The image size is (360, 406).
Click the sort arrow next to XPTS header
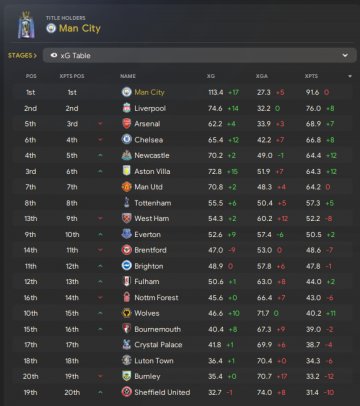coord(350,76)
